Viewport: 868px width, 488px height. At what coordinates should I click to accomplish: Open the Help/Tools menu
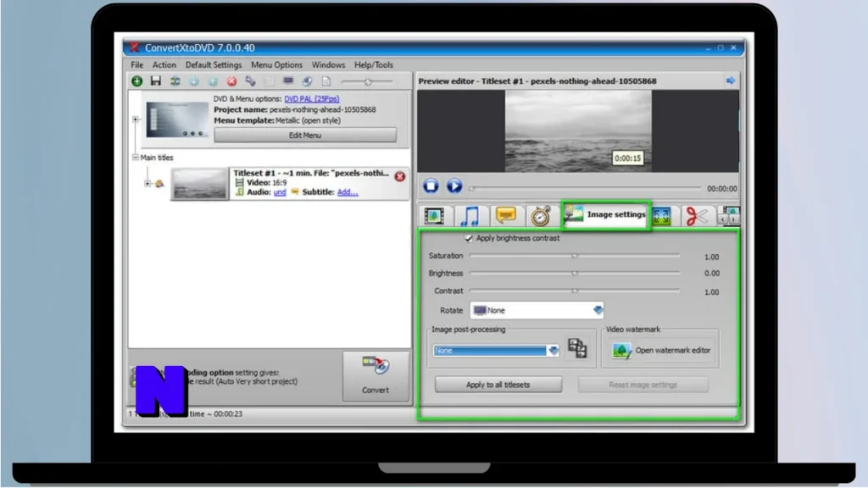(x=374, y=64)
